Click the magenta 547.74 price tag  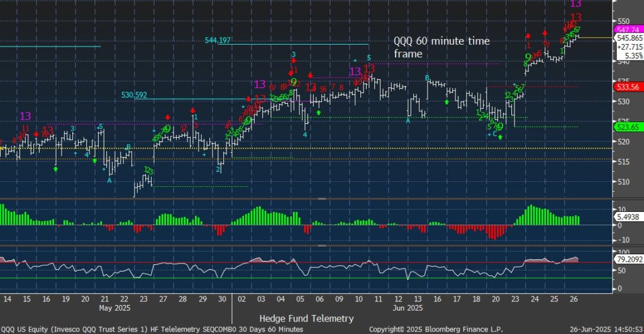click(628, 30)
